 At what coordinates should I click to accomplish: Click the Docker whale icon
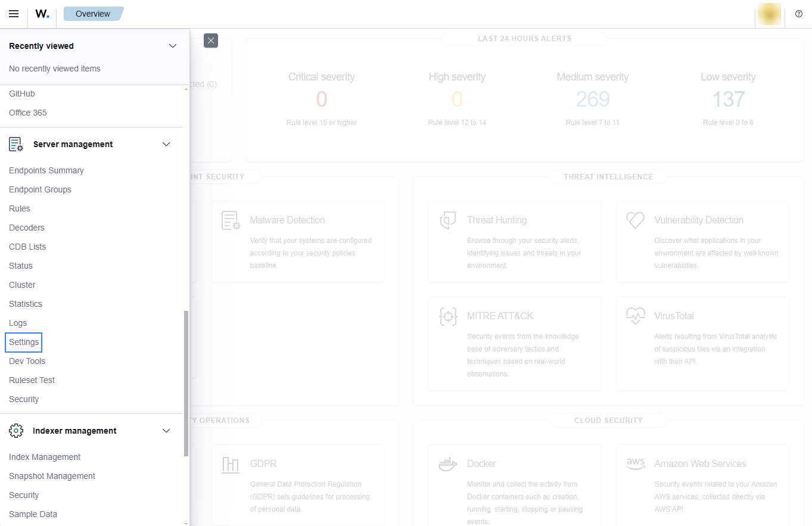448,464
